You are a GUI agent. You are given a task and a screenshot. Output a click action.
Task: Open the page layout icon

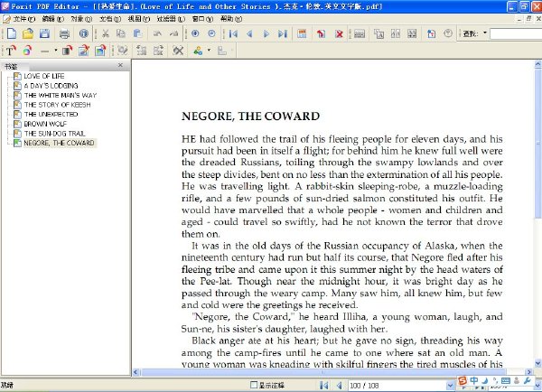tap(302, 33)
